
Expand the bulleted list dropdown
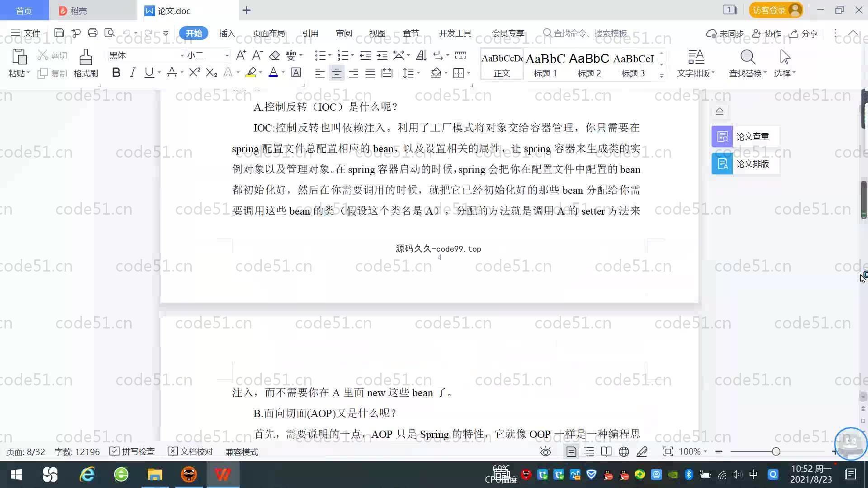pyautogui.click(x=329, y=56)
